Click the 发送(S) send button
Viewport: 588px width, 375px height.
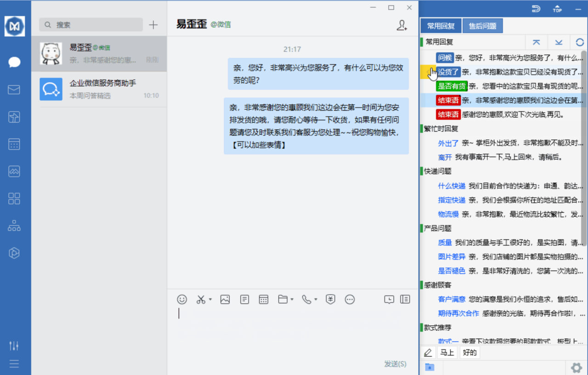click(x=395, y=364)
